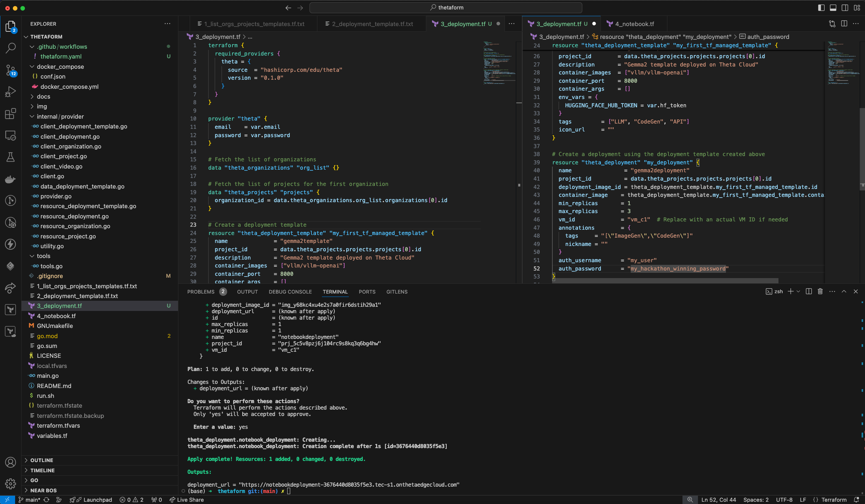Viewport: 865px width, 504px height.
Task: Switch to the PROBLEMS panel tab
Action: coord(201,292)
